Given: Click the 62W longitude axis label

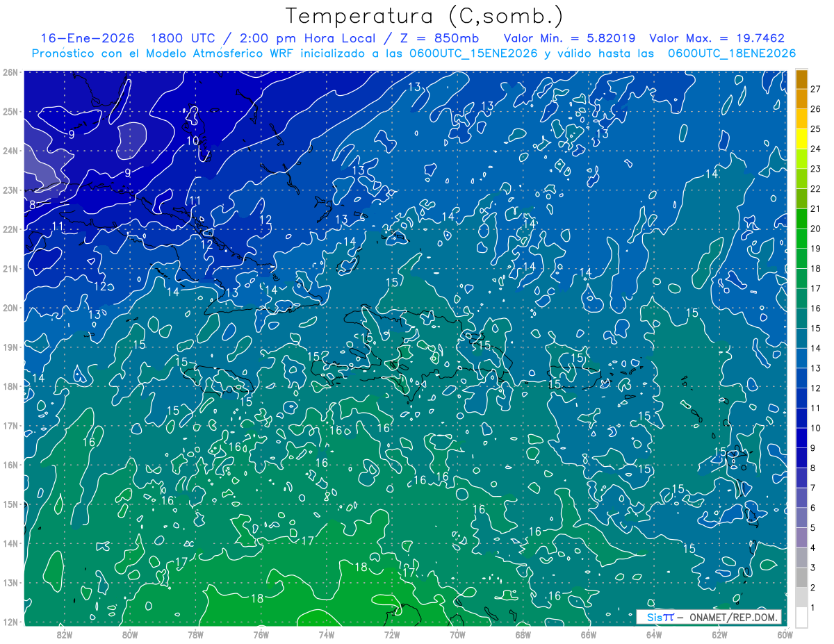Looking at the screenshot, I should pos(720,634).
